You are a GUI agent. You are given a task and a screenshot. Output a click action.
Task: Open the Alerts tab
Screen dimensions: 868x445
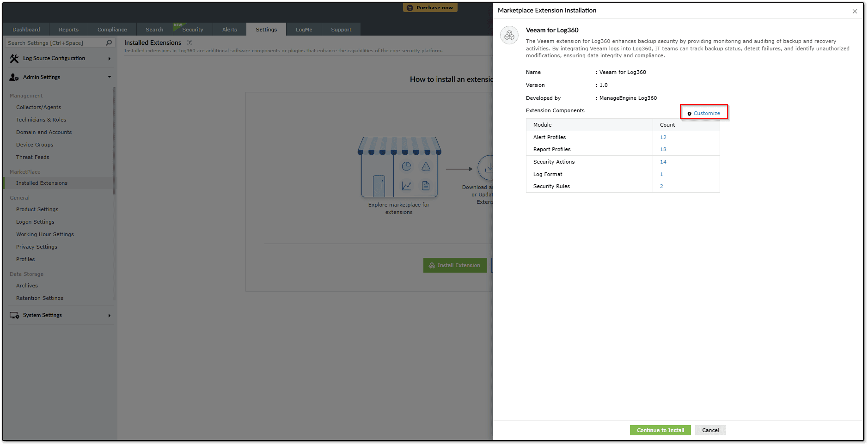230,30
